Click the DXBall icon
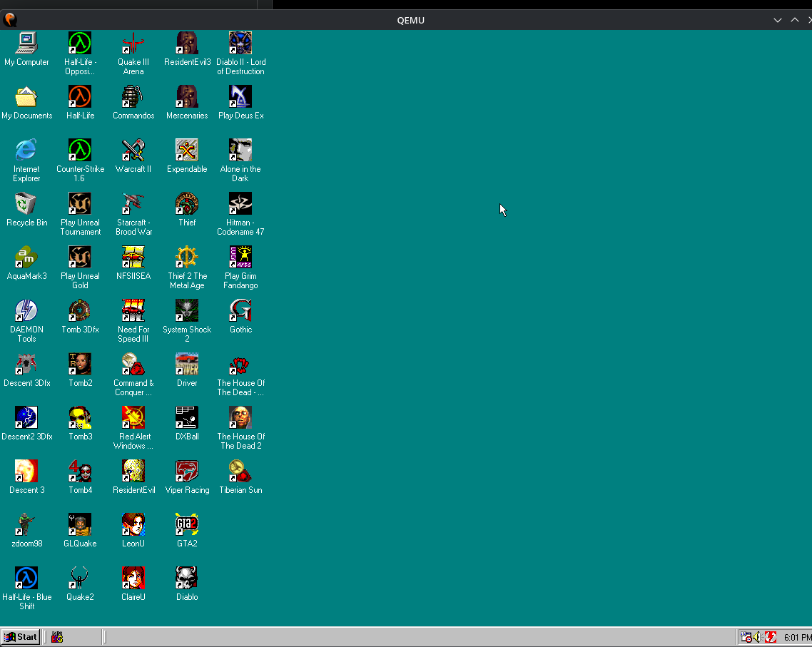The height and width of the screenshot is (647, 812). (187, 417)
